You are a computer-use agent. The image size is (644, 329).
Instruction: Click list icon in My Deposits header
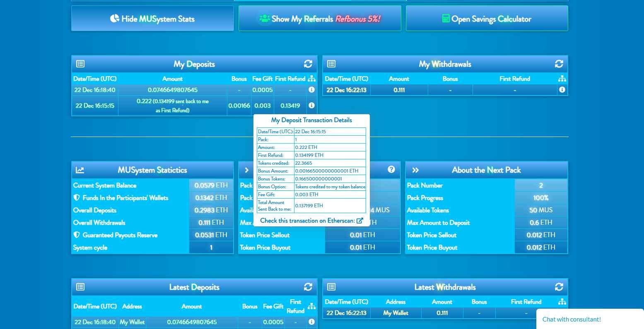[80, 64]
